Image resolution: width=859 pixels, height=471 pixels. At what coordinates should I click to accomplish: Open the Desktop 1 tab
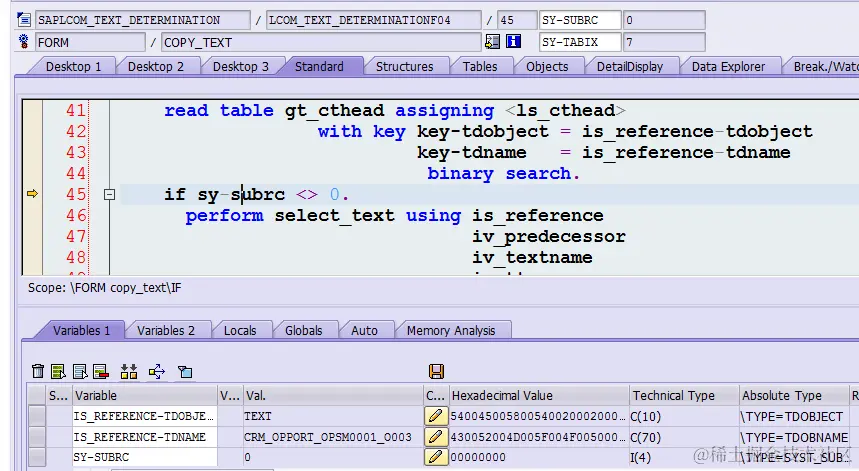(73, 67)
